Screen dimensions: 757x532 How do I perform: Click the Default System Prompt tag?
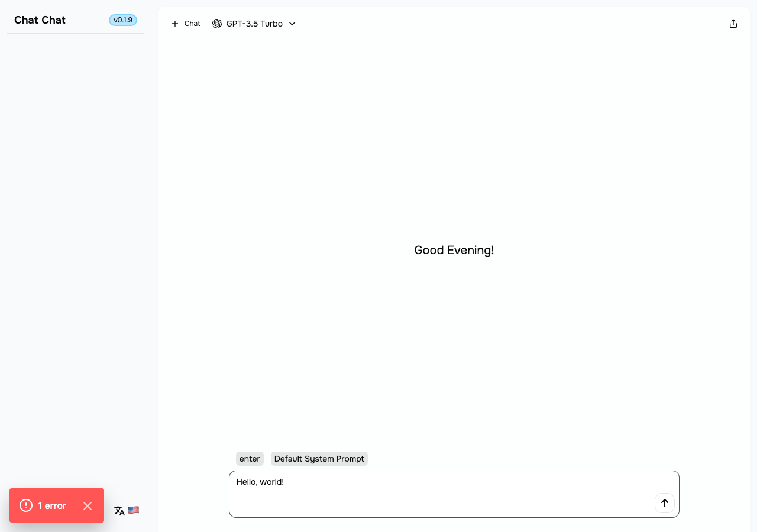tap(319, 459)
